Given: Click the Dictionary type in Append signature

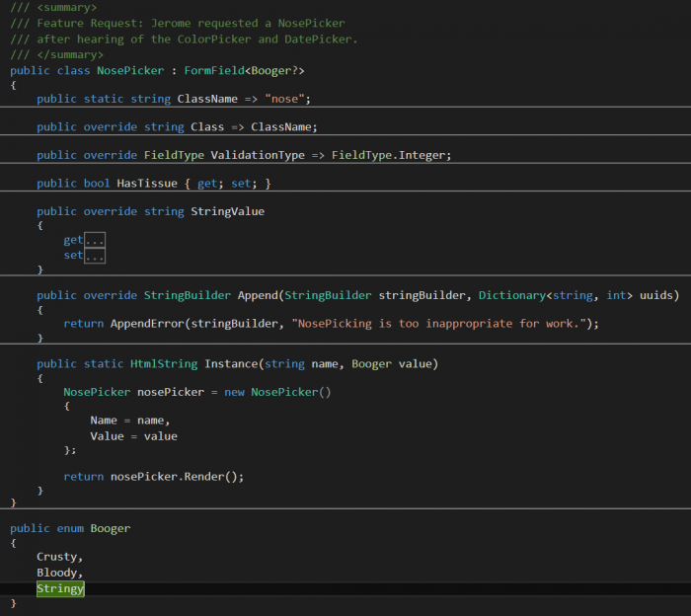Looking at the screenshot, I should [512, 295].
